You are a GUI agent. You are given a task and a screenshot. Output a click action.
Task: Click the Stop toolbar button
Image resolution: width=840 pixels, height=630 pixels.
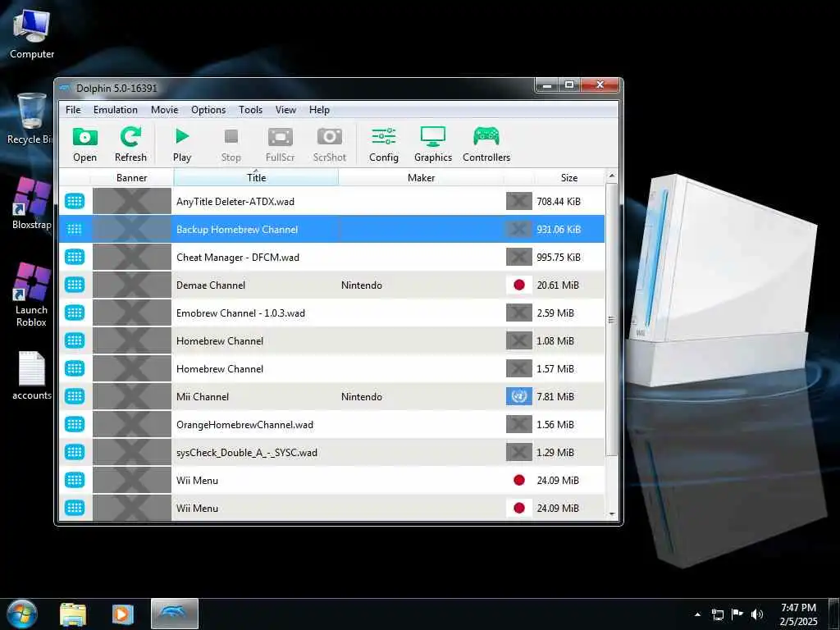click(231, 144)
